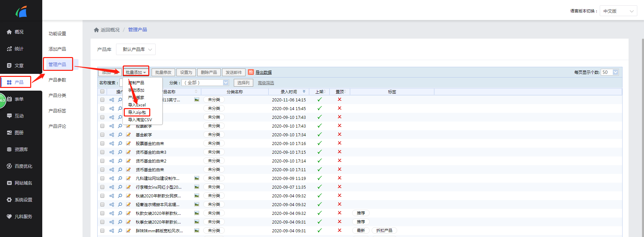Screen dimensions: 644x237
Task: Tick checkbox for 货币基金的由来2 row
Action: click(102, 161)
